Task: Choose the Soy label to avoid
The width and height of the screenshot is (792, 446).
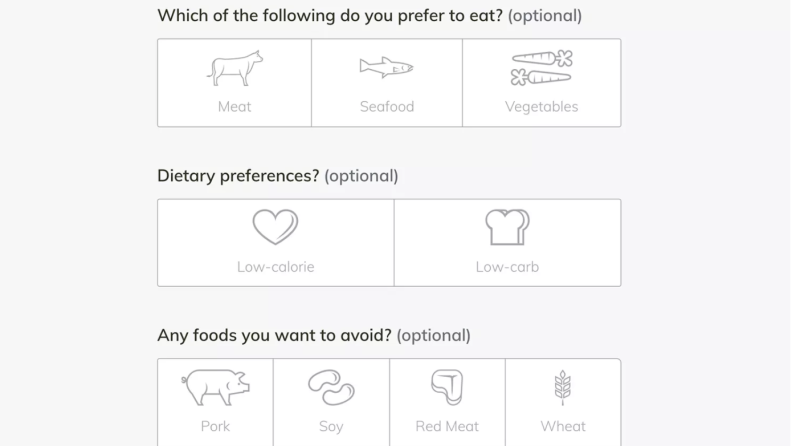Action: [x=331, y=426]
